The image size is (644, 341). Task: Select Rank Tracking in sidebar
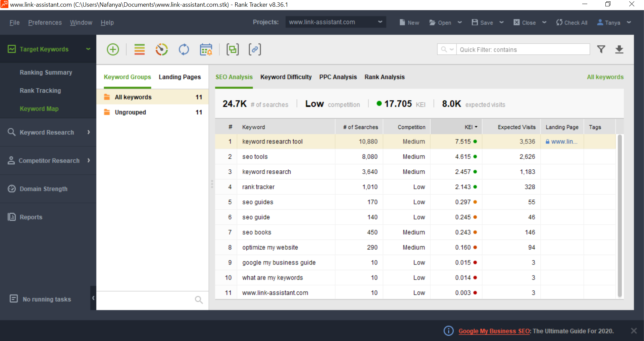40,91
